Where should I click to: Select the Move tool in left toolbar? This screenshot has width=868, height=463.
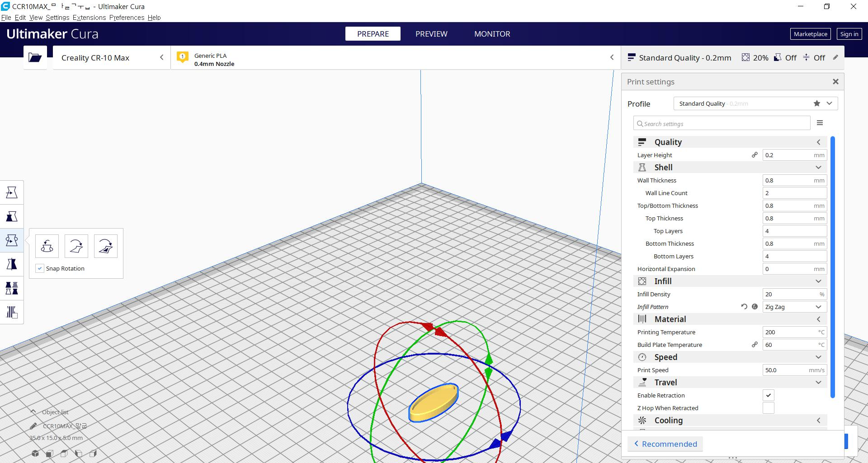tap(12, 192)
